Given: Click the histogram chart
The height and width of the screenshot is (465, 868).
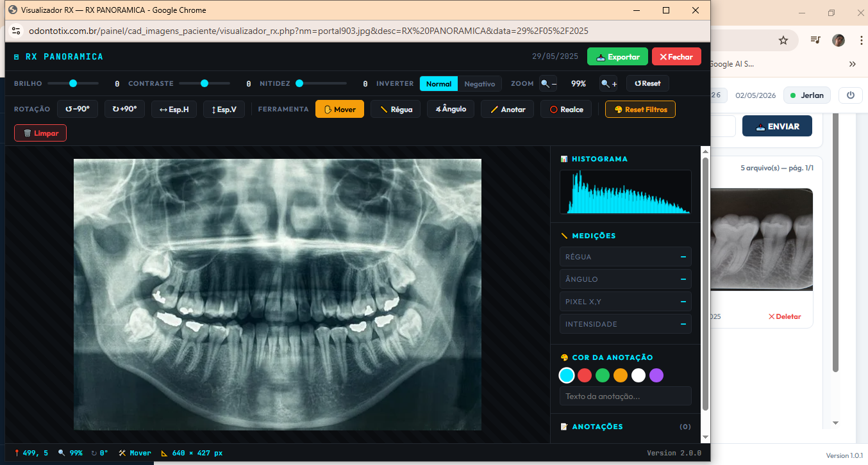Looking at the screenshot, I should tap(626, 192).
